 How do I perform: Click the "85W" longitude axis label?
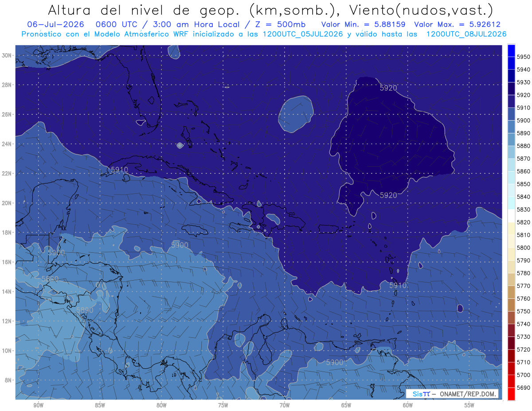(x=100, y=405)
